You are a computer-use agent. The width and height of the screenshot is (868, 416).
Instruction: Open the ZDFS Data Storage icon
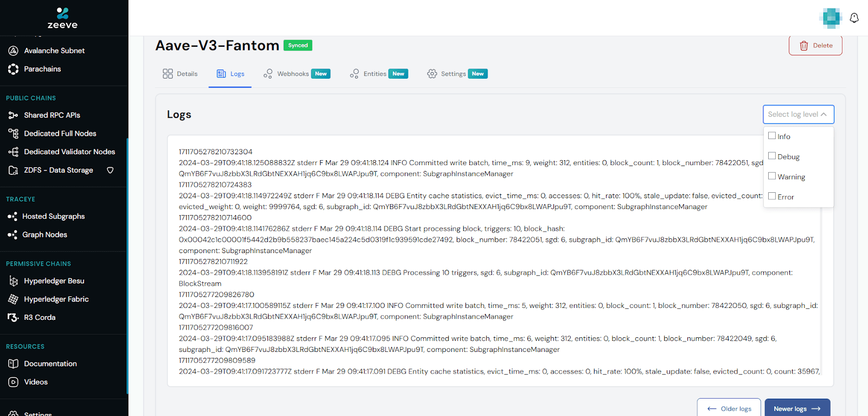click(x=14, y=171)
